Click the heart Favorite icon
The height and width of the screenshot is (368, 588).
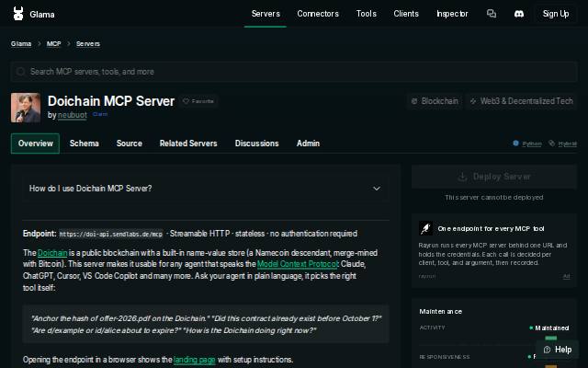click(x=186, y=101)
